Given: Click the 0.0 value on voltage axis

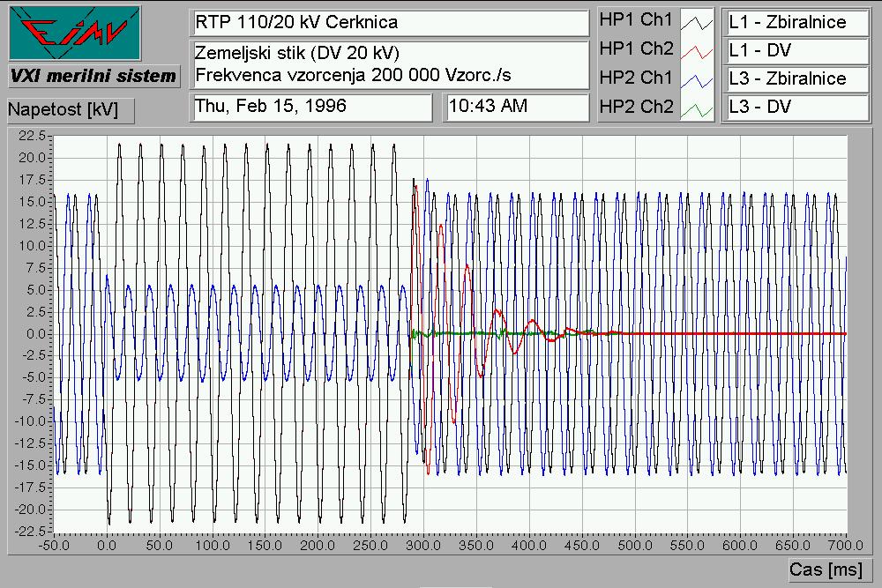Looking at the screenshot, I should point(36,334).
